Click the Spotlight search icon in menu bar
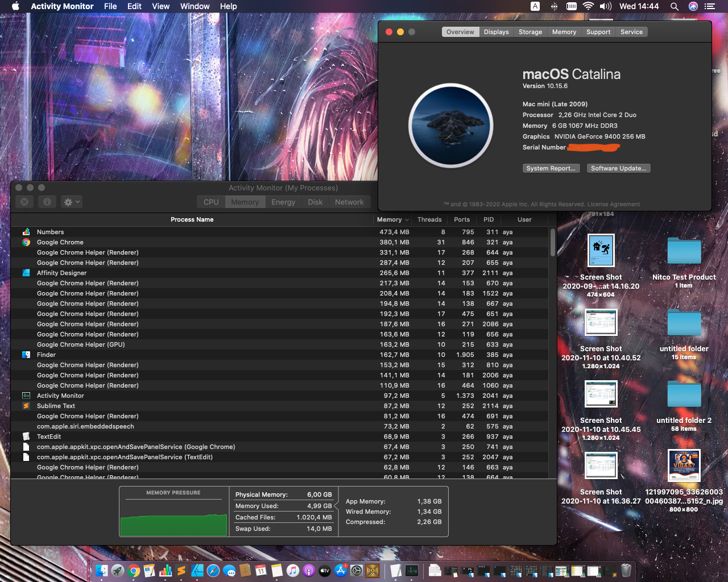728x582 pixels. pyautogui.click(x=674, y=6)
